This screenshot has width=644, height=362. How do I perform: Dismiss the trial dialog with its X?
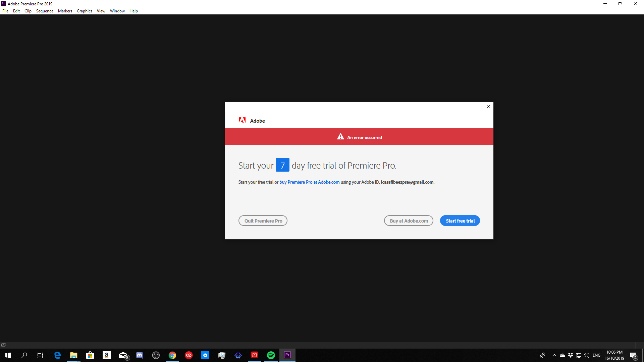point(488,107)
